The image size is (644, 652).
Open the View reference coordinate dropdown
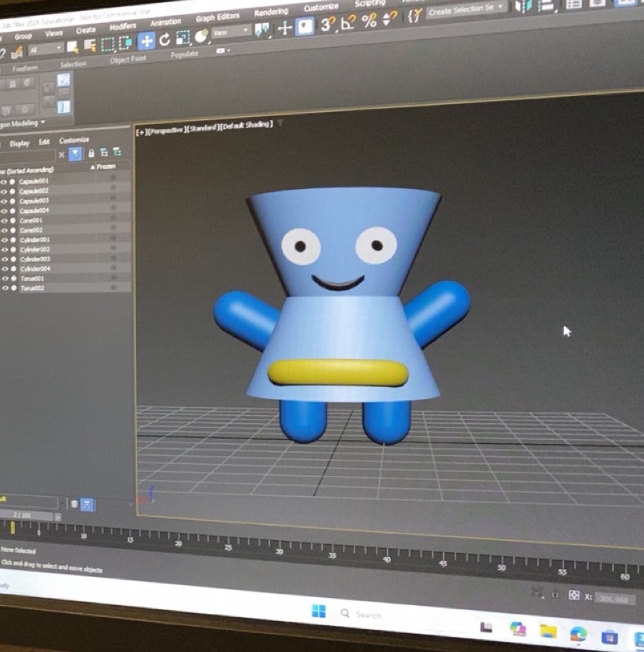tap(231, 32)
